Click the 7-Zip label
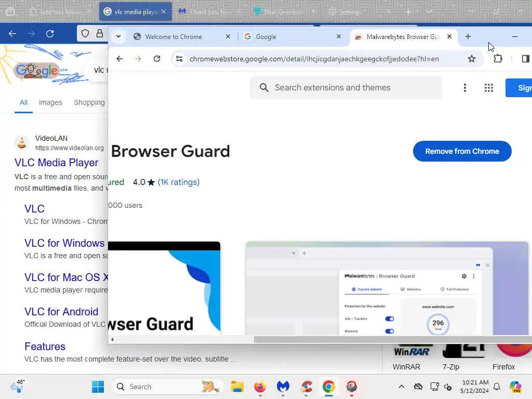Viewport: 532px width, 399px height. coord(450,367)
